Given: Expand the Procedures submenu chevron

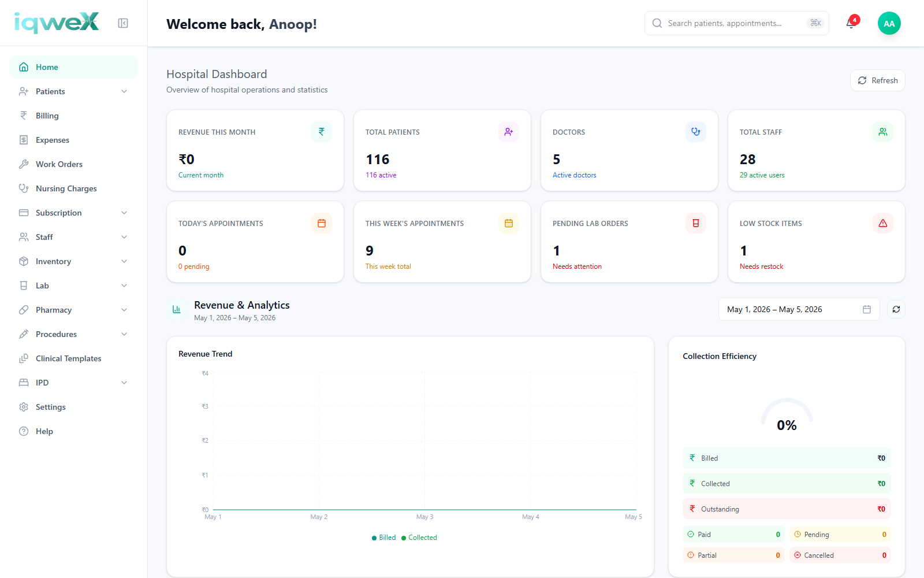Looking at the screenshot, I should 124,334.
